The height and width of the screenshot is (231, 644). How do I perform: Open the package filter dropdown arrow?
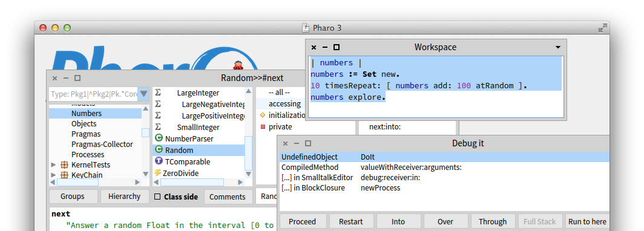click(143, 94)
